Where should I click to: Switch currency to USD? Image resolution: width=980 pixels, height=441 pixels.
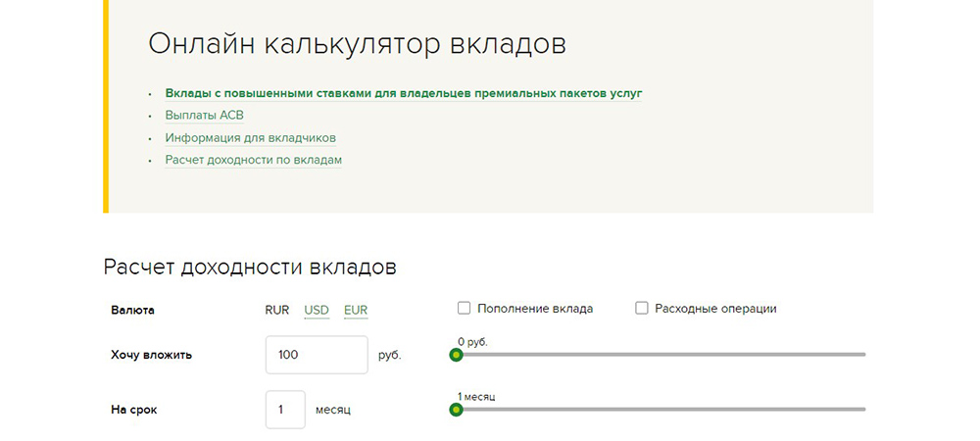click(317, 310)
